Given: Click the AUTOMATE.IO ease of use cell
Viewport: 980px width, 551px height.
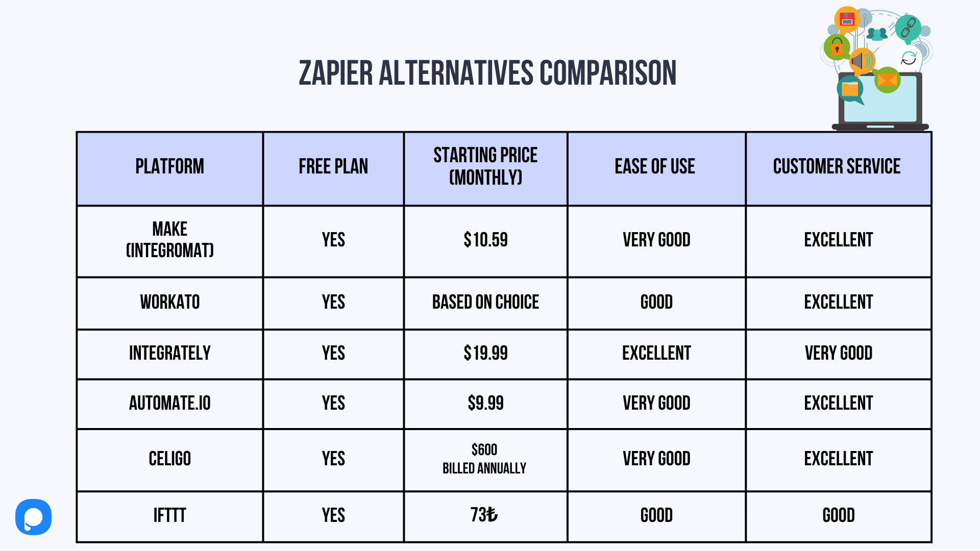Looking at the screenshot, I should coord(656,403).
